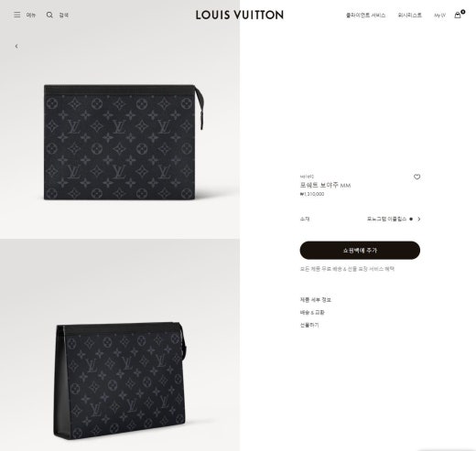Click the black add to shopping bag button
This screenshot has width=476, height=451.
pos(360,250)
